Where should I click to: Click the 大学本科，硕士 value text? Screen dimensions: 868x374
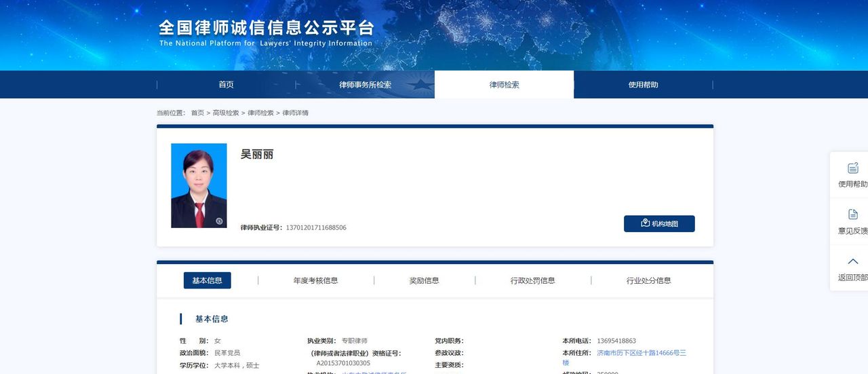pyautogui.click(x=237, y=365)
